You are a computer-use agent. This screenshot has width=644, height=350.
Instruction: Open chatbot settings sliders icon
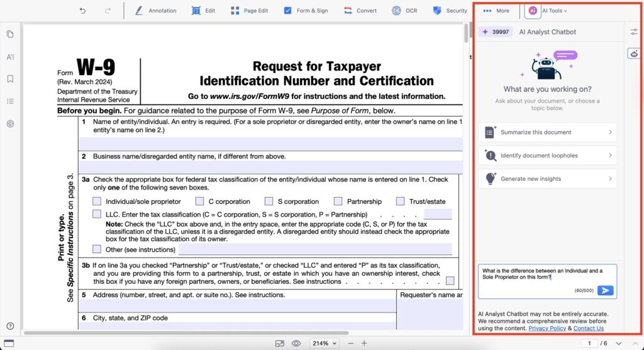coord(634,31)
